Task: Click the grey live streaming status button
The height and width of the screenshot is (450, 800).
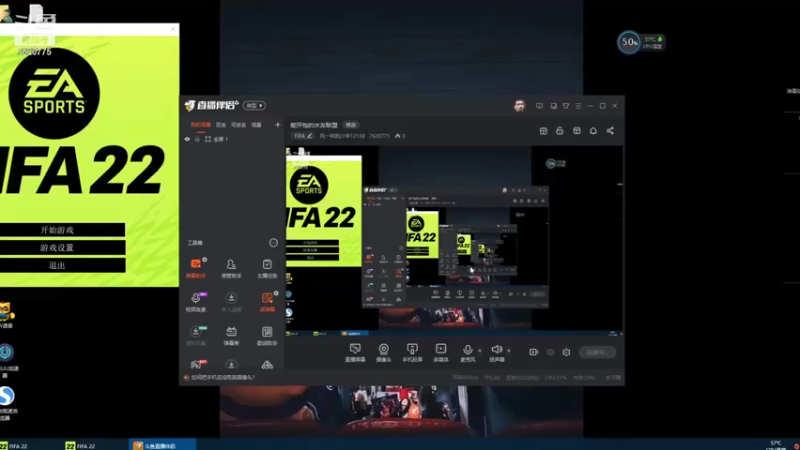Action: pyautogui.click(x=597, y=352)
